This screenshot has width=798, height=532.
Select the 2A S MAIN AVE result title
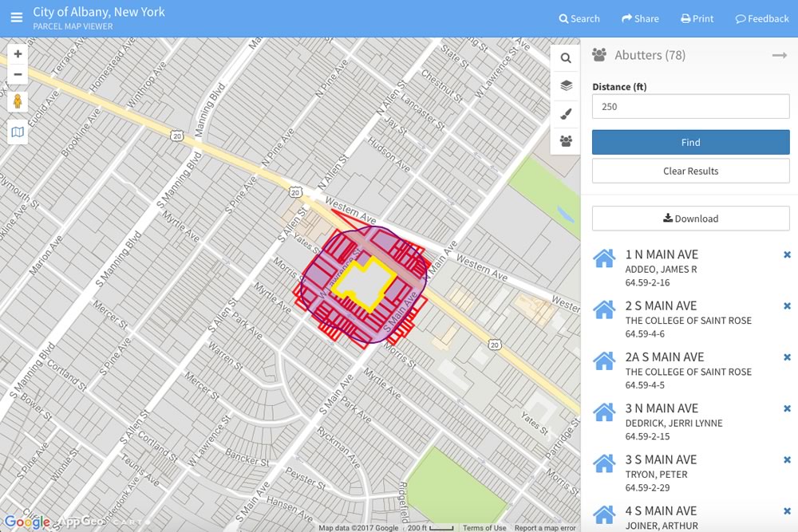tap(664, 357)
